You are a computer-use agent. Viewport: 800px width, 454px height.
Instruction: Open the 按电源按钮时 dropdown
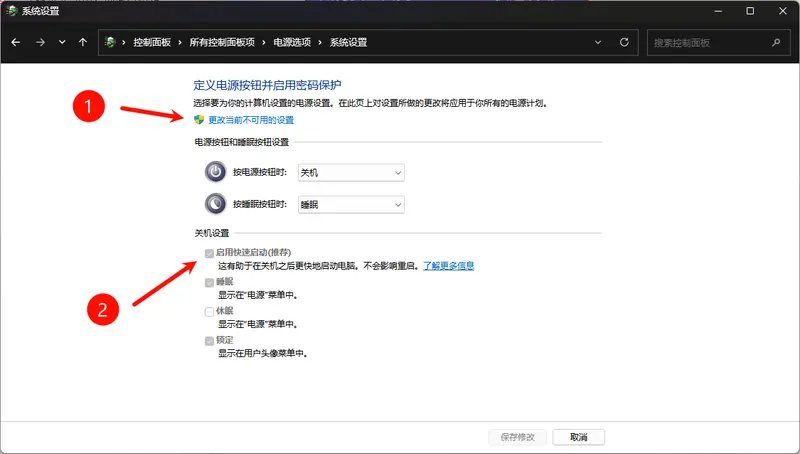click(x=351, y=173)
